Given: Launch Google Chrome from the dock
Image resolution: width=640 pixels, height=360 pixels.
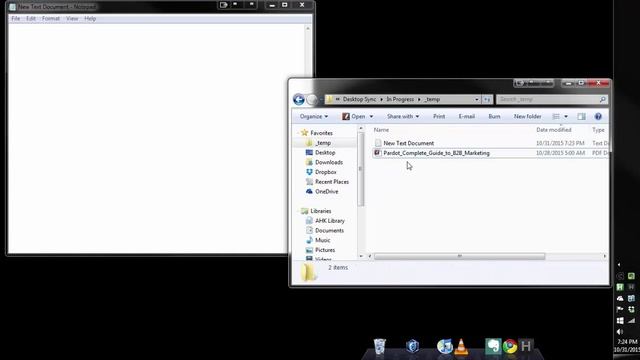Looking at the screenshot, I should pyautogui.click(x=510, y=347).
